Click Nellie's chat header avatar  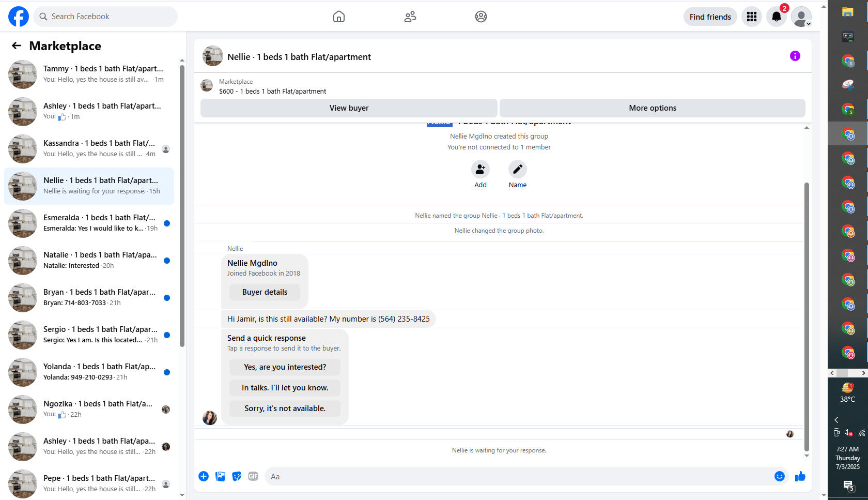pos(212,56)
